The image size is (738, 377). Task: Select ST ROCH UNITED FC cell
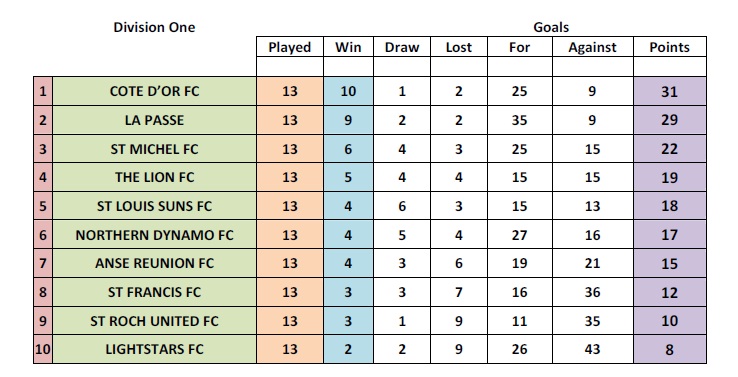[x=154, y=321]
